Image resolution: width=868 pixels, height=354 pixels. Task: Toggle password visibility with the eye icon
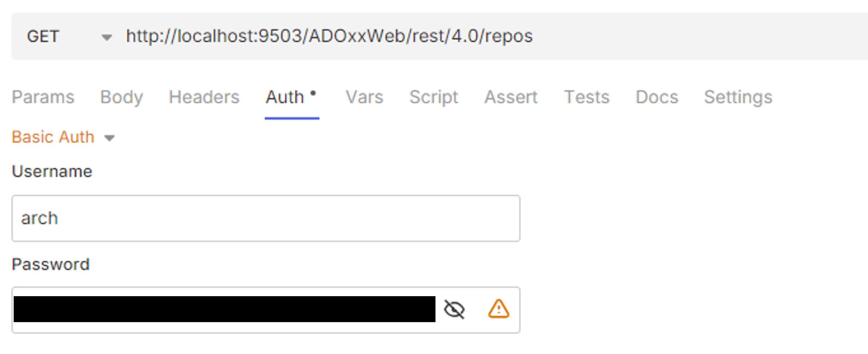(x=453, y=309)
